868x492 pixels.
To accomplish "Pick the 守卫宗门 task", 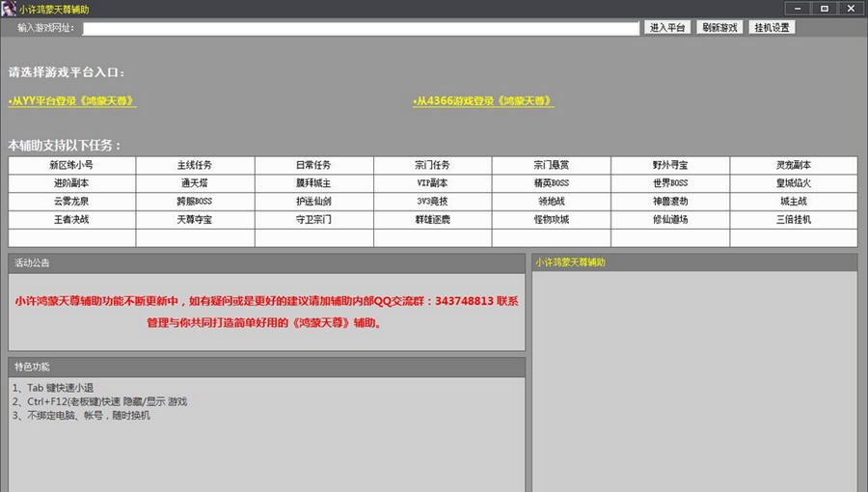I will (313, 220).
